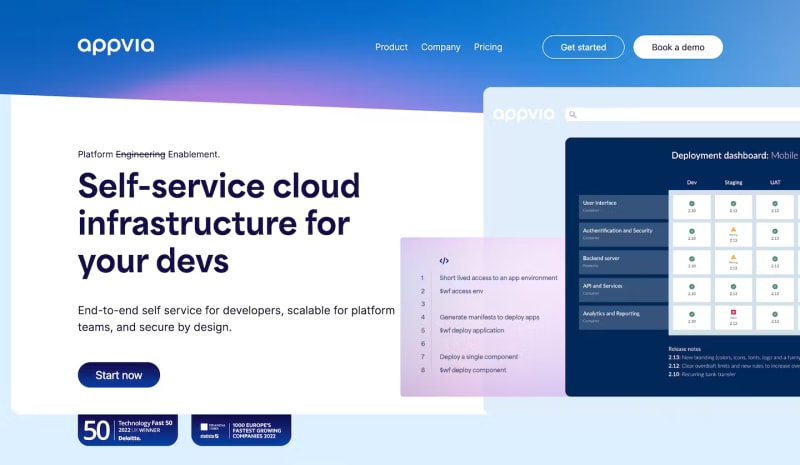800x465 pixels.
Task: Click the Start now button
Action: point(119,375)
